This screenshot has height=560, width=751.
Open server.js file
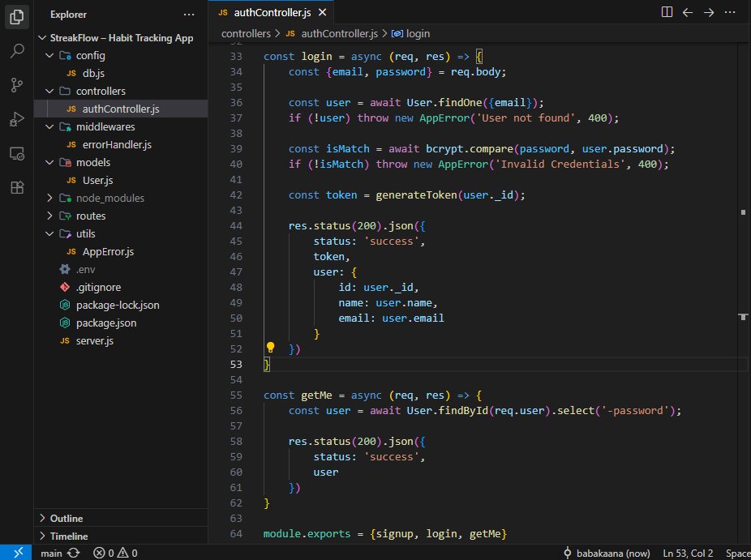coord(121,341)
